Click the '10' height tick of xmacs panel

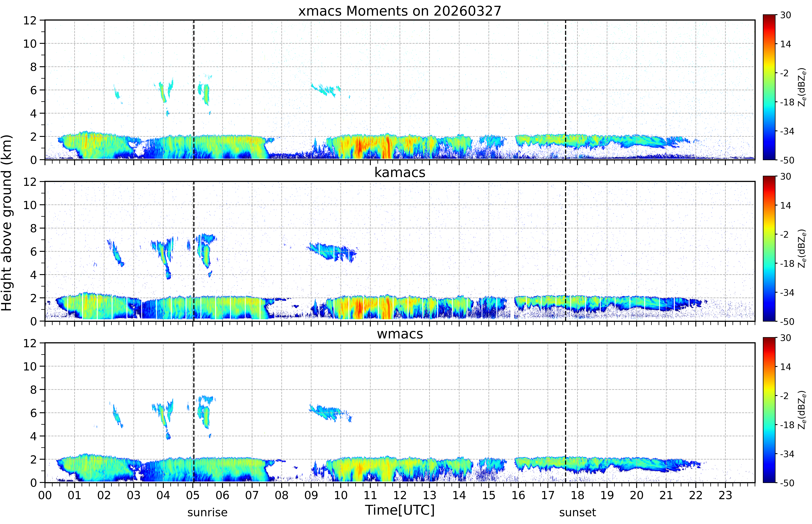pyautogui.click(x=30, y=44)
